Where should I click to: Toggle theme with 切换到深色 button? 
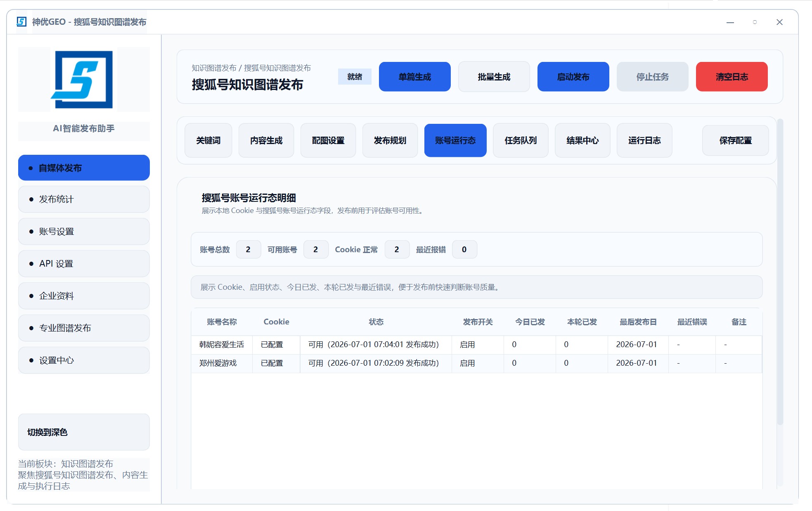(x=84, y=432)
